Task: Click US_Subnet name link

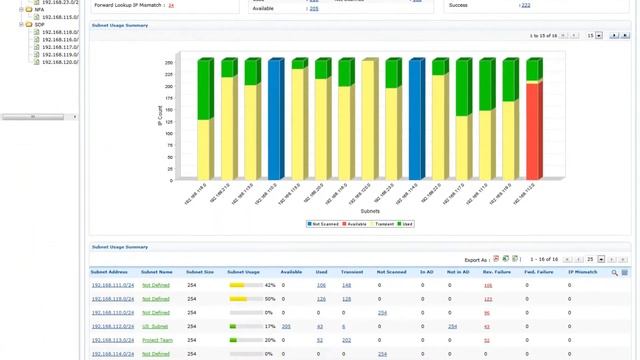Action: [155, 327]
